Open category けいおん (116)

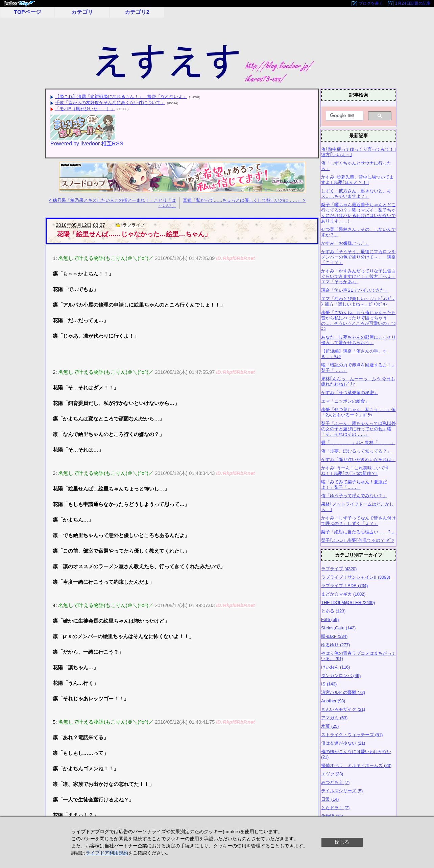335,667
